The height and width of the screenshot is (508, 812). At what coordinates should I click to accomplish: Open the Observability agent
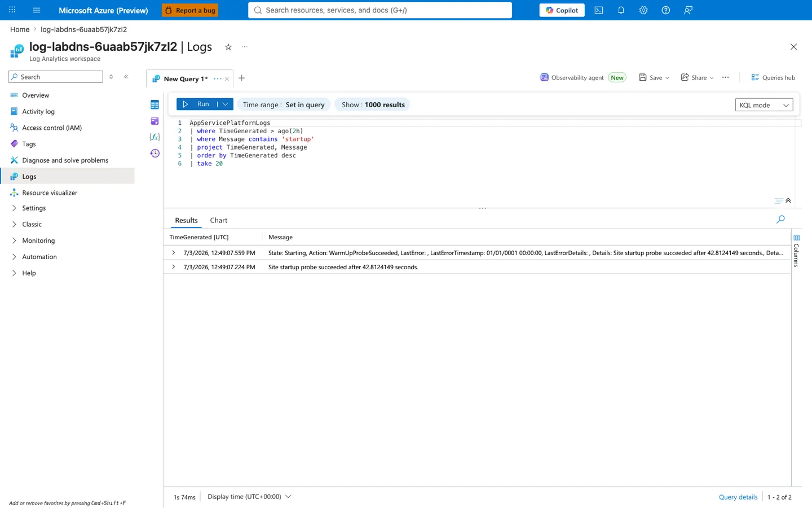pyautogui.click(x=583, y=78)
